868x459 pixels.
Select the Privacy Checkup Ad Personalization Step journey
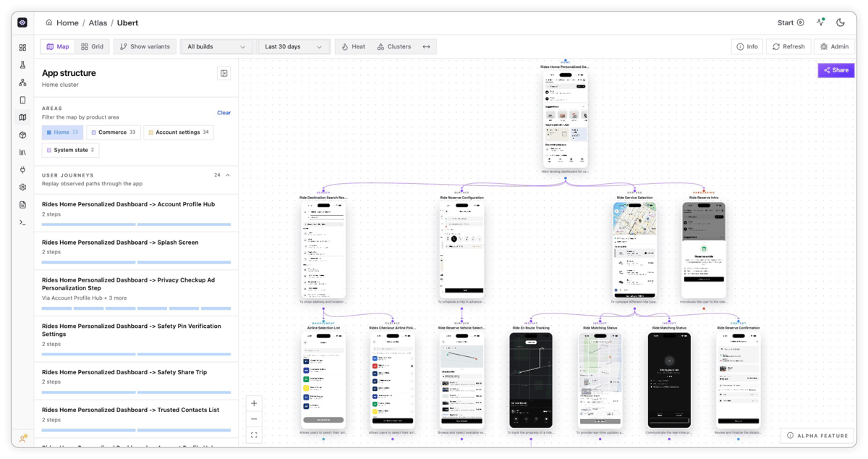click(137, 292)
